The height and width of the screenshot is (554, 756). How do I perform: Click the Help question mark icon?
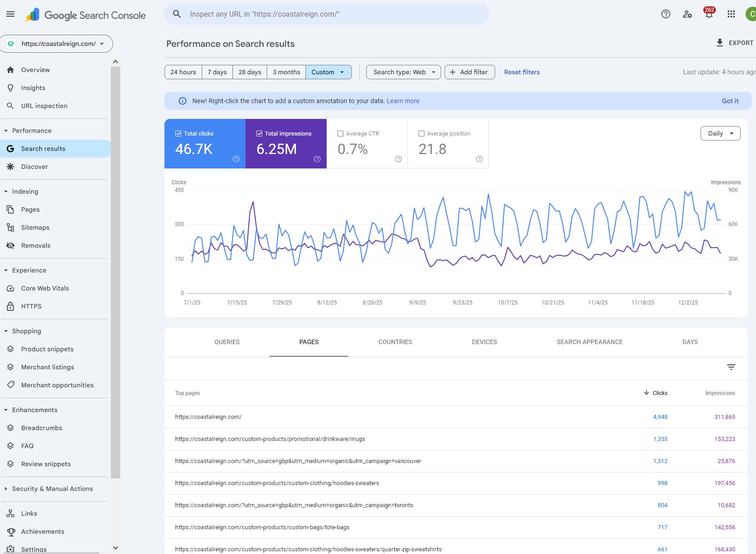click(665, 14)
